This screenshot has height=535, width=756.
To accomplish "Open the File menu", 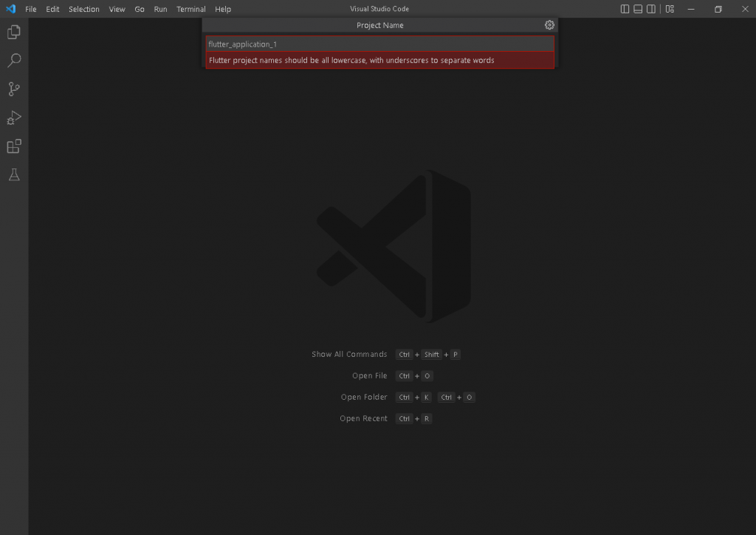I will pyautogui.click(x=30, y=9).
